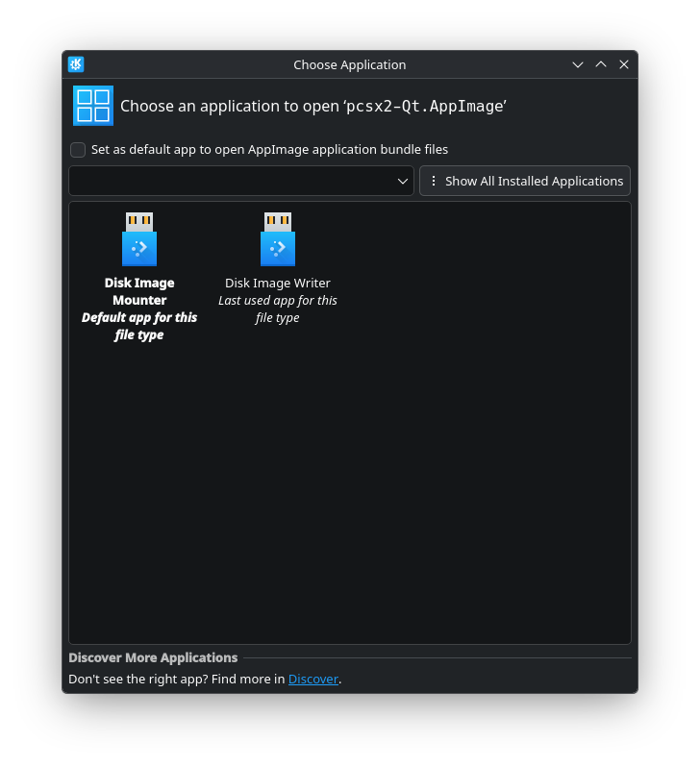
Task: Enable Set as default app checkbox
Action: tap(78, 150)
